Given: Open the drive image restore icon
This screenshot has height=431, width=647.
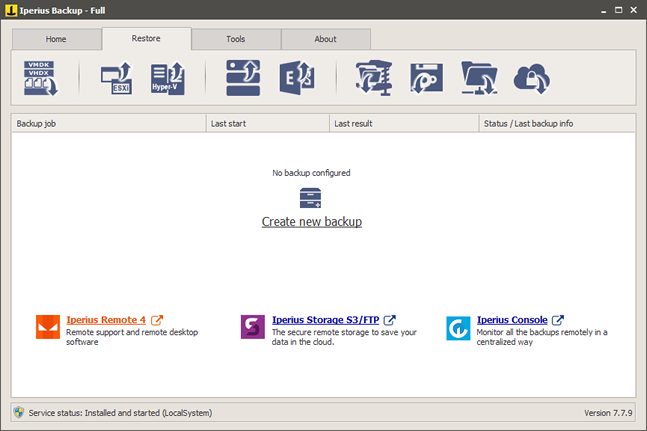Looking at the screenshot, I should point(243,78).
